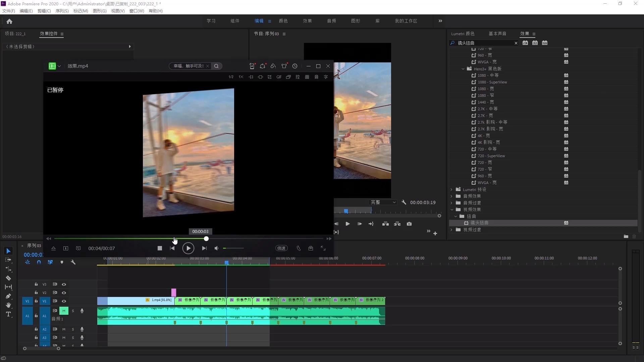Click YUV effects filter icon
644x362 pixels.
coord(545,43)
